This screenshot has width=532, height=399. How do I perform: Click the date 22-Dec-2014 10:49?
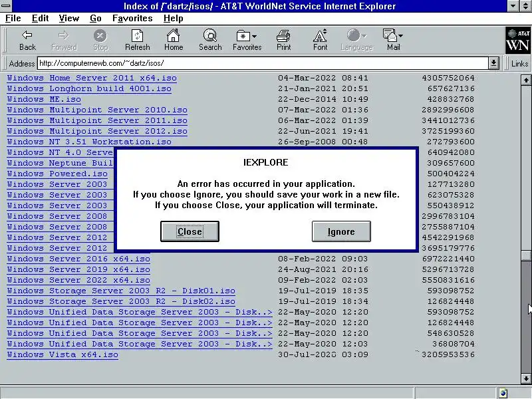point(323,99)
